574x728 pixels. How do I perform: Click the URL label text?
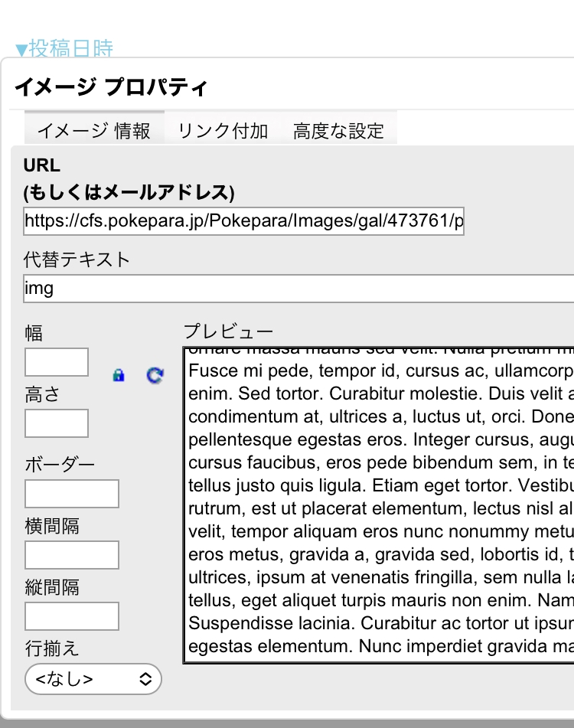pos(42,165)
